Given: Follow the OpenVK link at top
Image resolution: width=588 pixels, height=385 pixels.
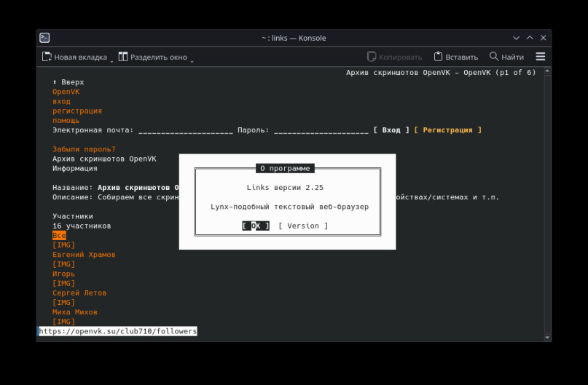Looking at the screenshot, I should (x=66, y=92).
